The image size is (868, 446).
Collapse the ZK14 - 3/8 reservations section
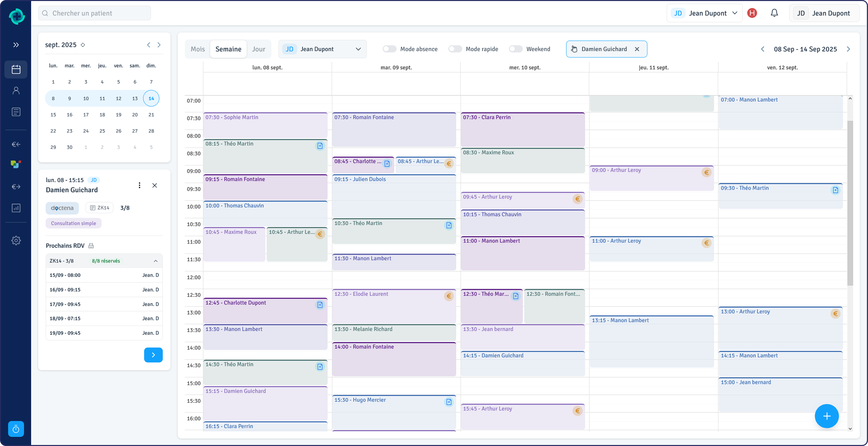click(155, 261)
